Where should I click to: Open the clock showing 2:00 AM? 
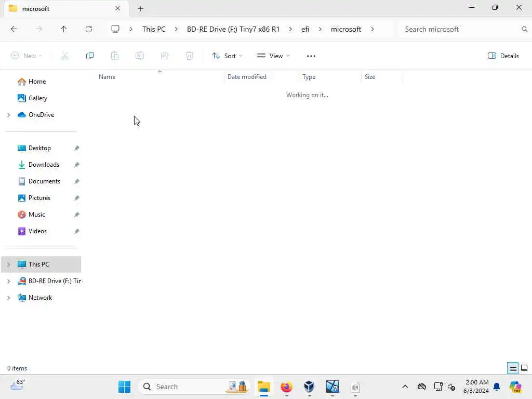(x=476, y=387)
